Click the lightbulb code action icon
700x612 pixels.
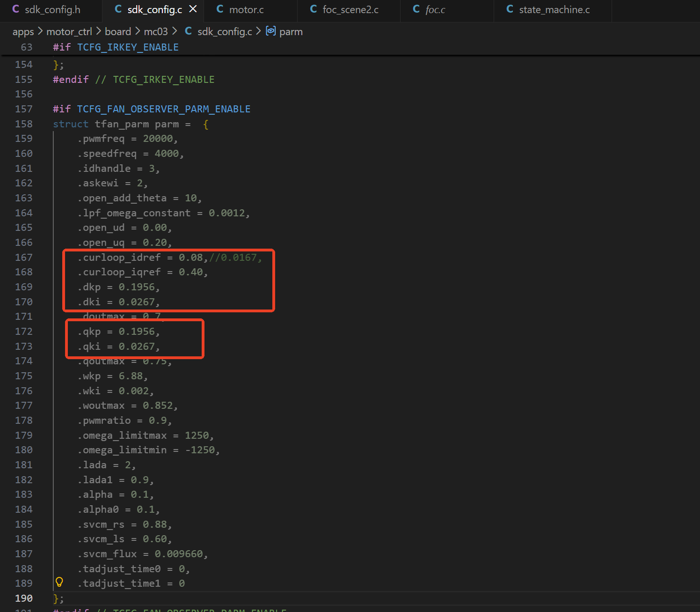pyautogui.click(x=59, y=582)
